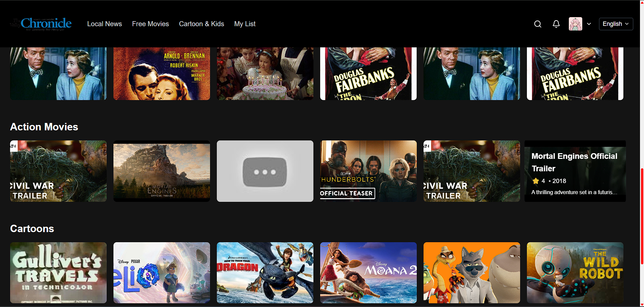Click the Action Movies heading
This screenshot has height=307, width=644.
(44, 127)
